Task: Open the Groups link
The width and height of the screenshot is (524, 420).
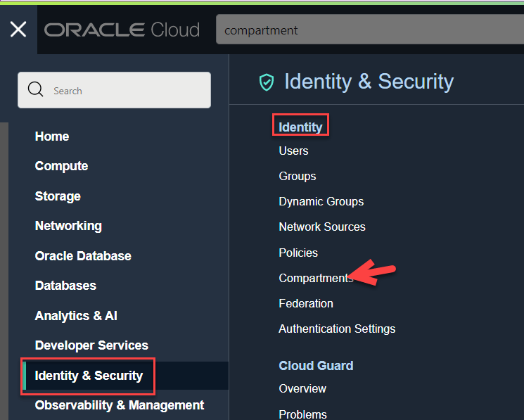Action: 298,176
